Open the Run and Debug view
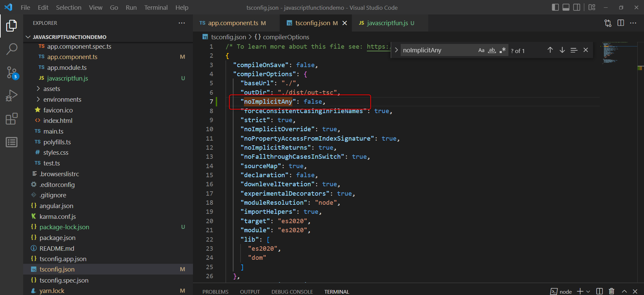This screenshot has height=295, width=644. pos(11,96)
